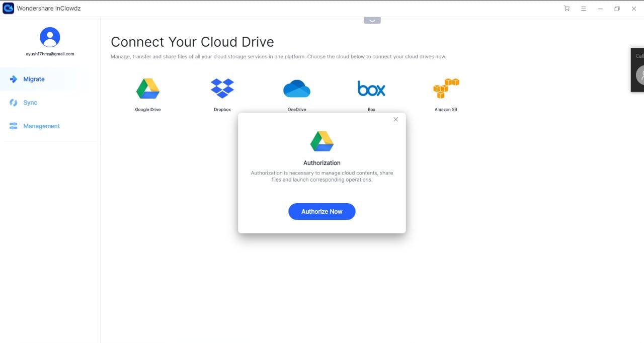The height and width of the screenshot is (343, 644).
Task: Expand the collapsed top panel chevron
Action: tap(372, 21)
